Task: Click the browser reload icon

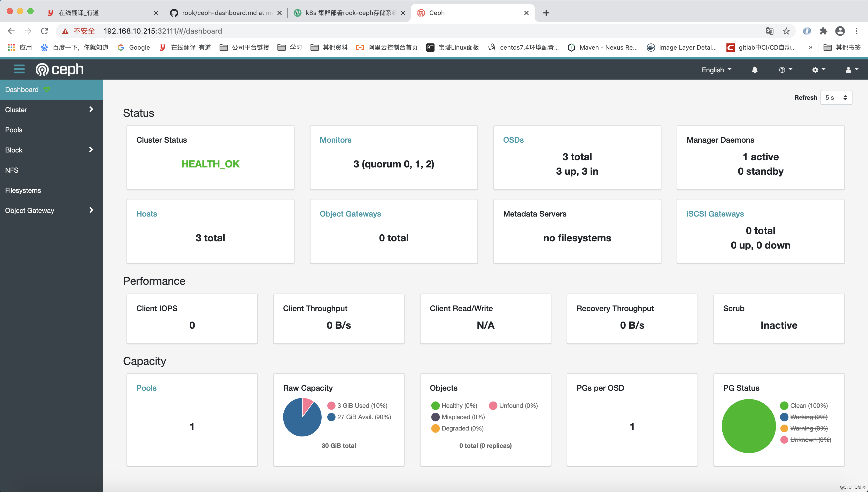Action: click(45, 31)
